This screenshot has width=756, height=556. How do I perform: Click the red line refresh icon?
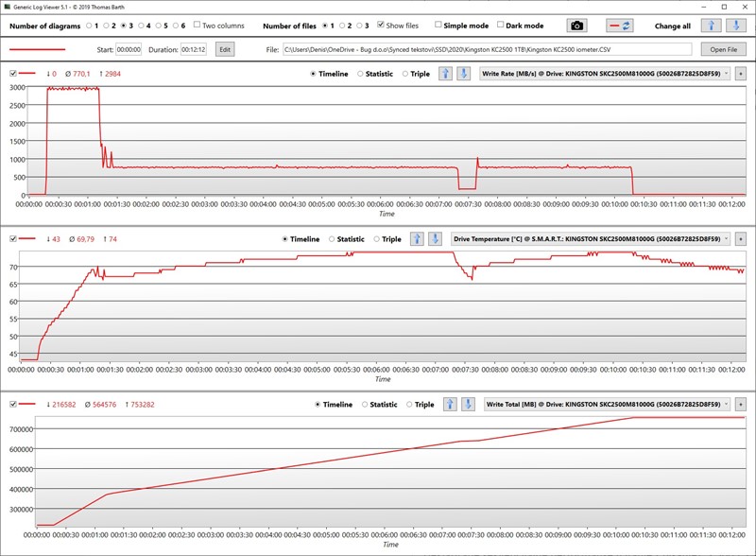[x=620, y=26]
